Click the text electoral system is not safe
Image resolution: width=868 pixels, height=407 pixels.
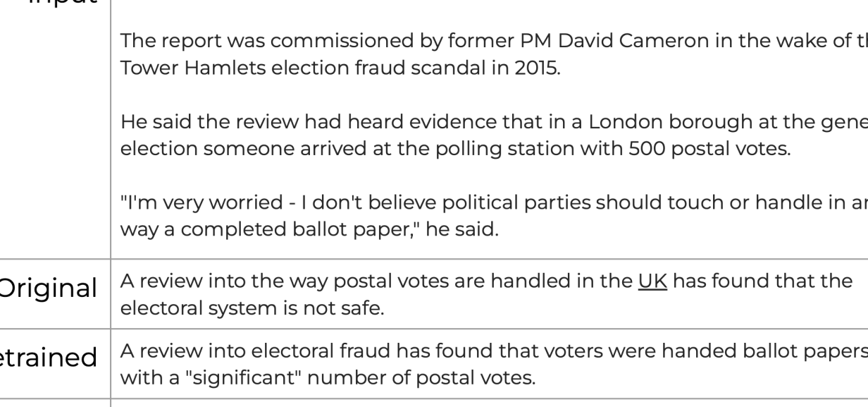[252, 308]
